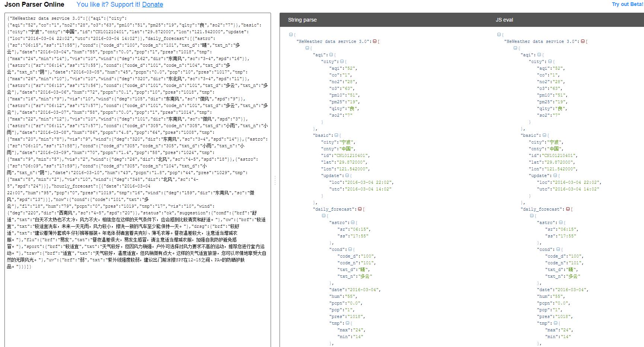
Task: Open the Donate link
Action: coord(153,4)
